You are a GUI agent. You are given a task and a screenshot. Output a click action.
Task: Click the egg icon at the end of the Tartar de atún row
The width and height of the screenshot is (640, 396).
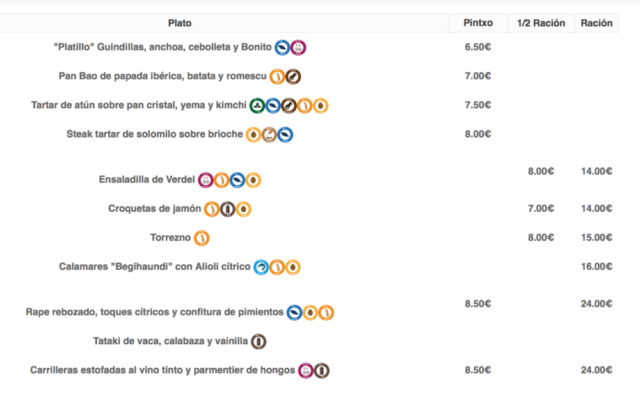[x=320, y=106]
